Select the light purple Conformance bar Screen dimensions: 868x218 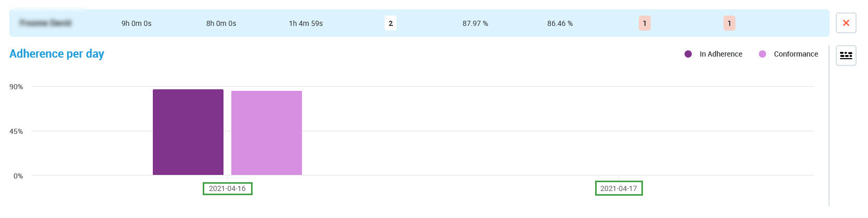pos(267,133)
